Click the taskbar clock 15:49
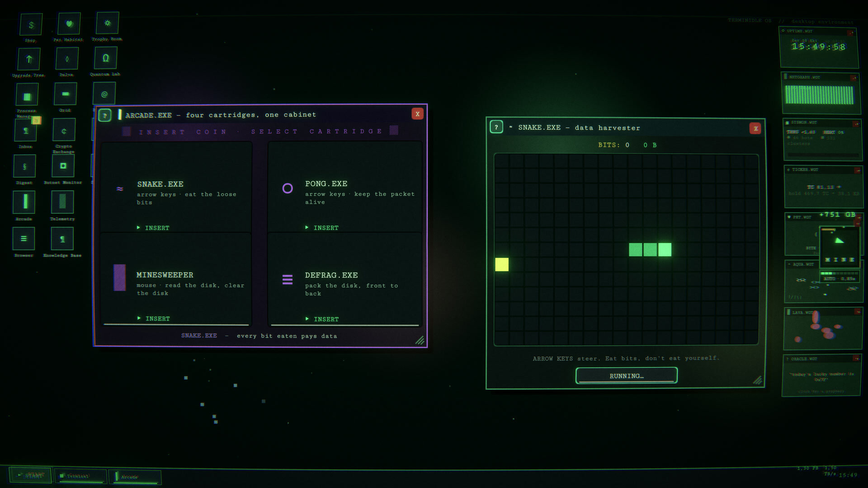The height and width of the screenshot is (488, 868). tap(848, 475)
